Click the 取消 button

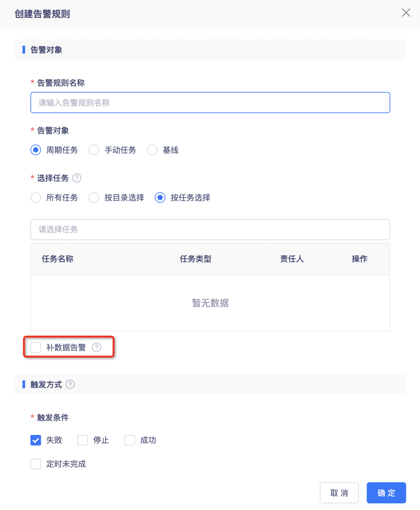(339, 493)
